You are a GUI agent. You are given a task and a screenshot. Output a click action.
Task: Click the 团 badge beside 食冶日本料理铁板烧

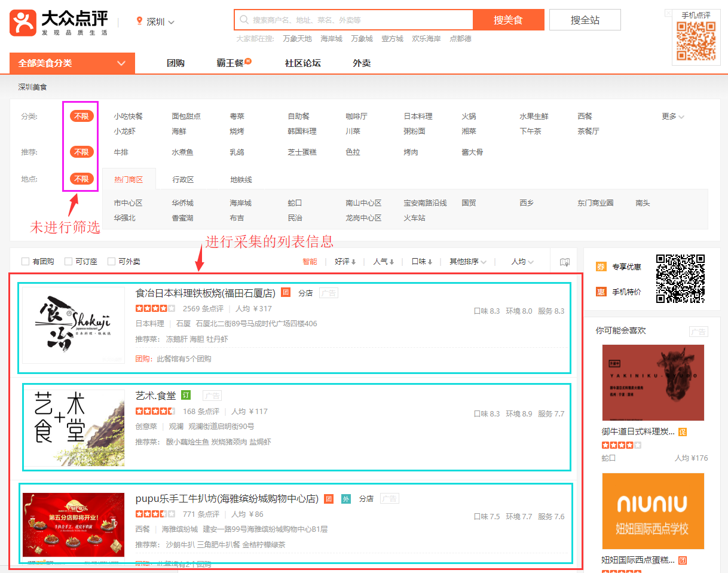pos(286,293)
